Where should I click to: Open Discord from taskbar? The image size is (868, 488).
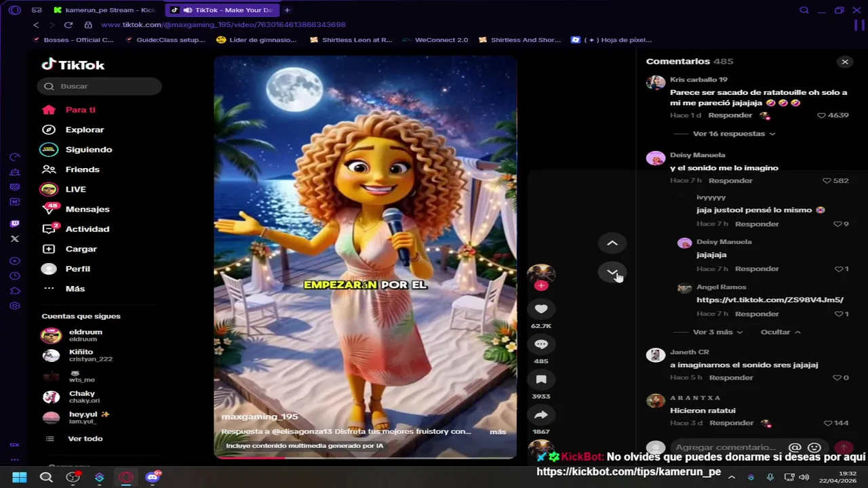[x=153, y=477]
